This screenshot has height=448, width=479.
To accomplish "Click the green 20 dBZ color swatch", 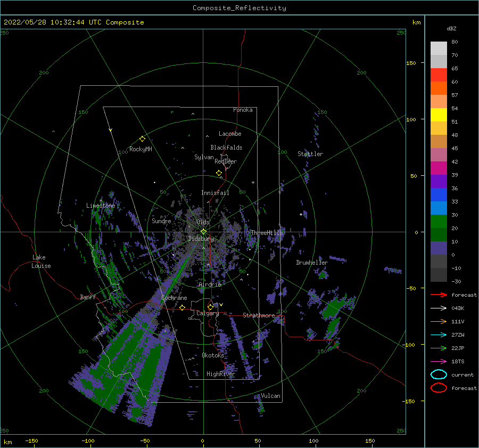I will coord(439,222).
